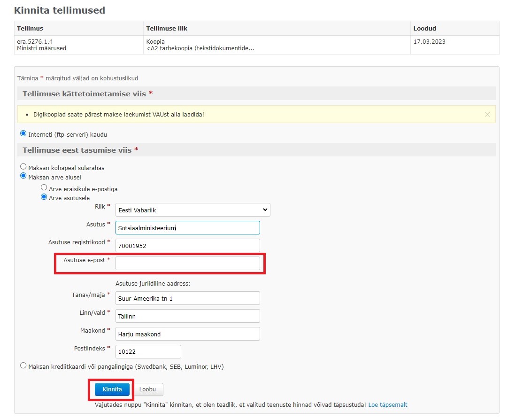Focus the Asutuse registrikood field
The height and width of the screenshot is (420, 508).
(x=187, y=246)
